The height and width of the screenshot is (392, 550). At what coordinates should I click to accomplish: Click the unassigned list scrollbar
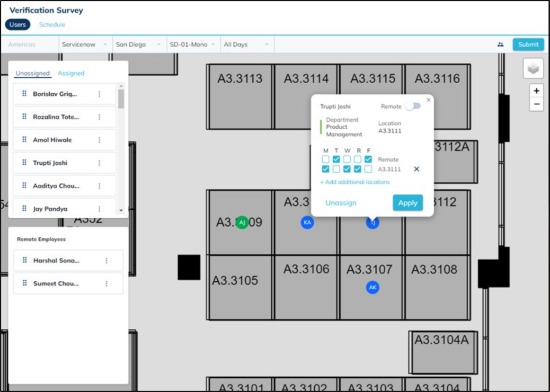tap(121, 99)
